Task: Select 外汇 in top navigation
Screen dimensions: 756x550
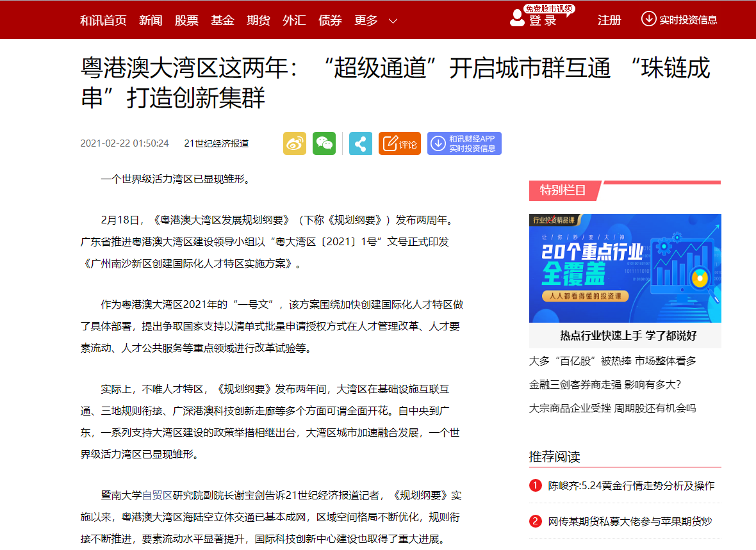Action: (x=294, y=20)
